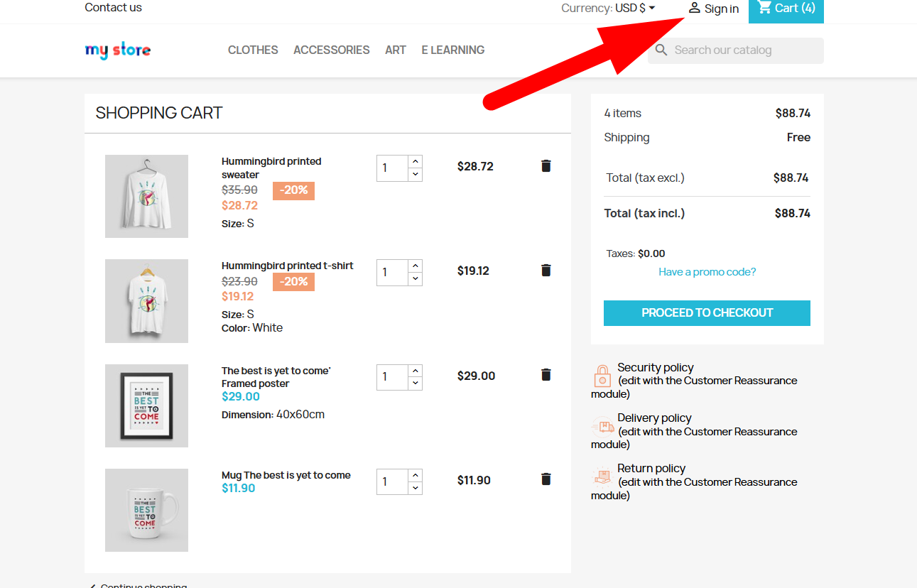Open the Currency USD $ dropdown

[x=608, y=9]
